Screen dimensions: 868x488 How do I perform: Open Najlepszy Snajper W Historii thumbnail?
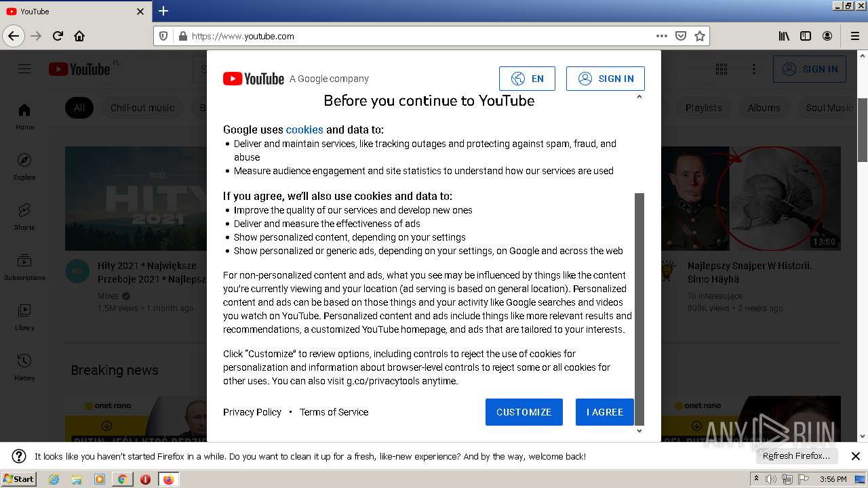tap(751, 199)
